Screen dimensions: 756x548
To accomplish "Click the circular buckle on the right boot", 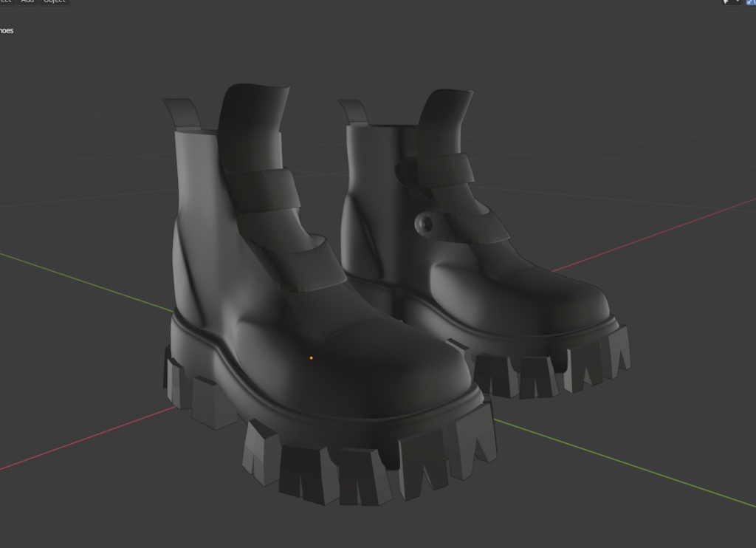I will [x=425, y=221].
